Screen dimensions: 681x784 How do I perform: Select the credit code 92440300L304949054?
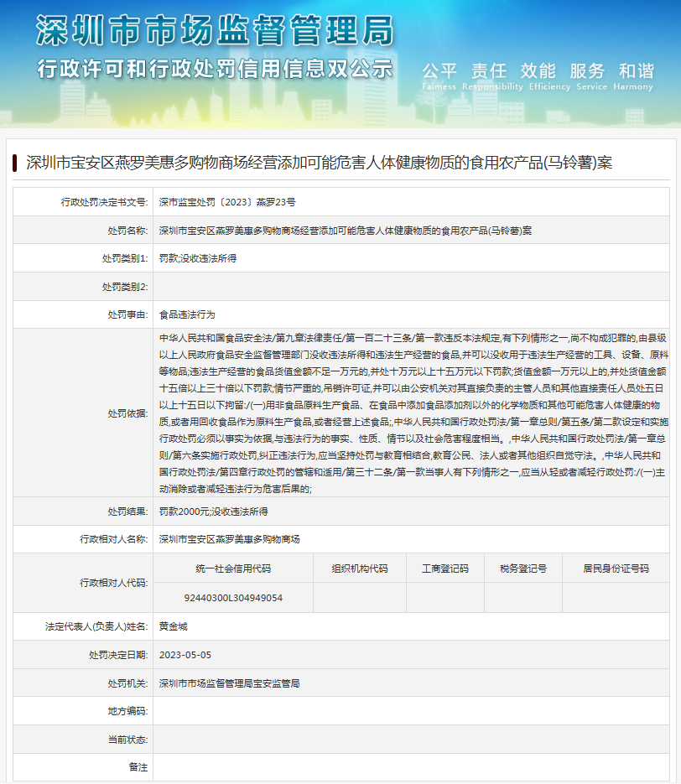pos(233,598)
